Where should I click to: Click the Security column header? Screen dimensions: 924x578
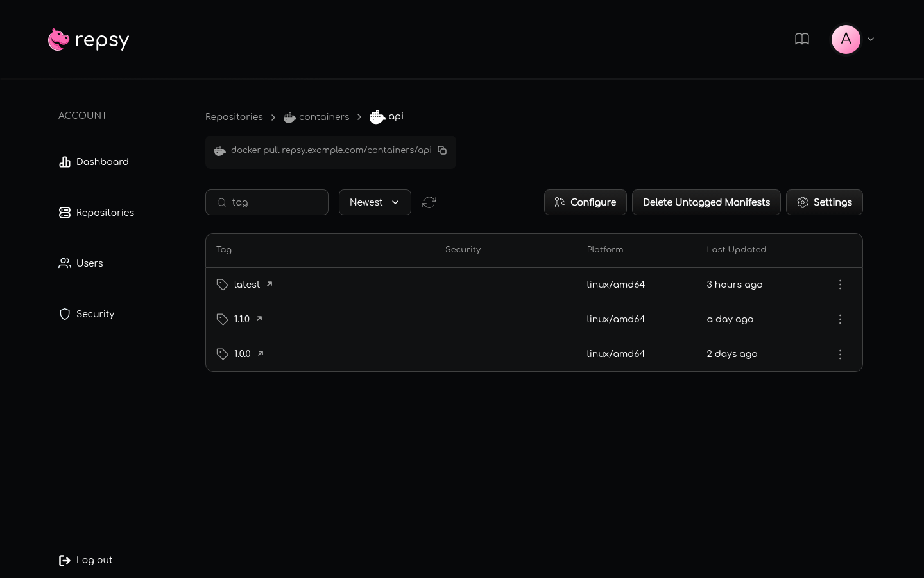click(x=463, y=250)
